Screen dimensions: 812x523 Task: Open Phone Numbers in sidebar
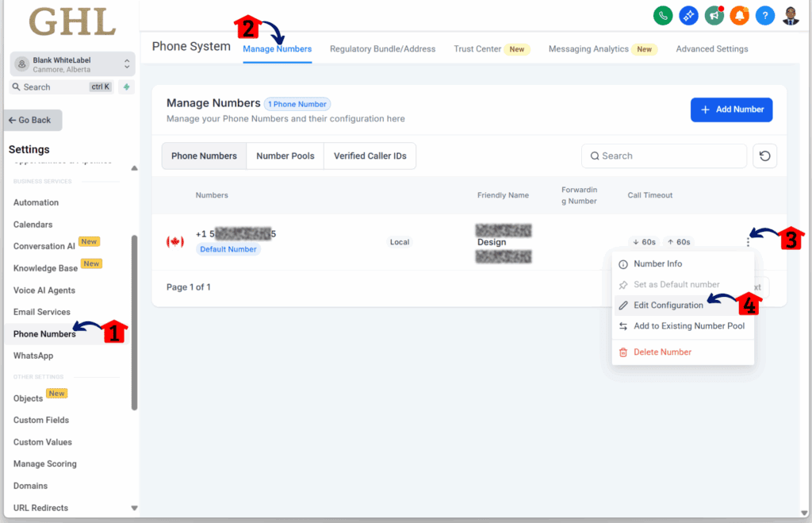coord(44,334)
